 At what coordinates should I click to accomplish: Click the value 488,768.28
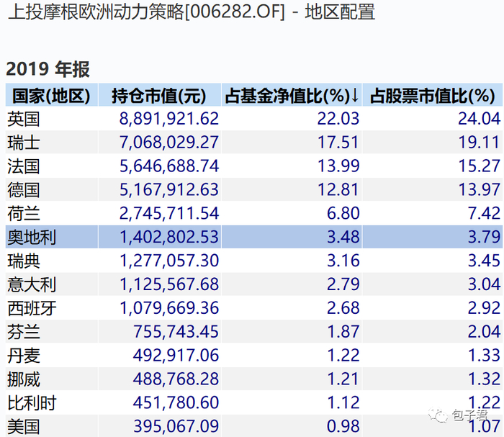(x=176, y=379)
